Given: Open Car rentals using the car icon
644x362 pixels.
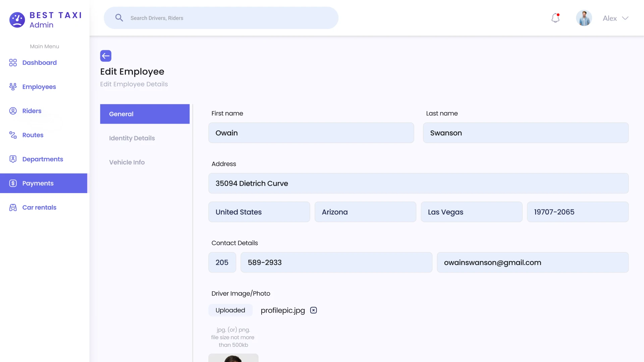Looking at the screenshot, I should pyautogui.click(x=13, y=207).
